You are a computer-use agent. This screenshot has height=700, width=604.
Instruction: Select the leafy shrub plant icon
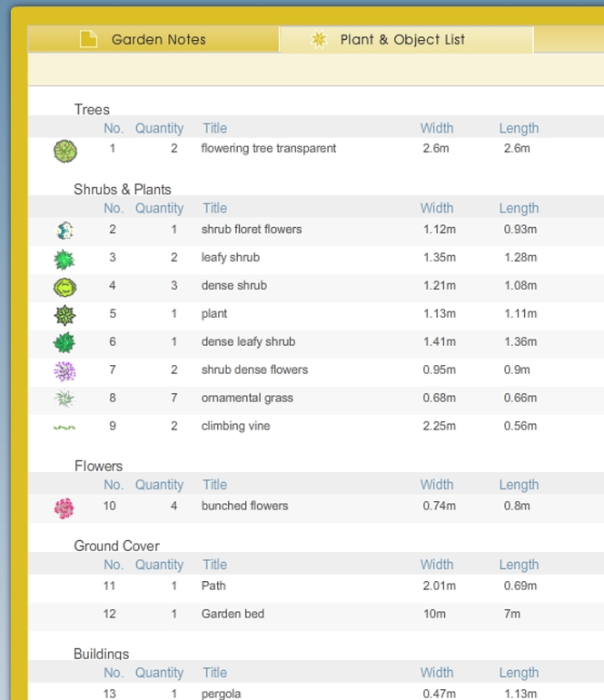pos(64,260)
